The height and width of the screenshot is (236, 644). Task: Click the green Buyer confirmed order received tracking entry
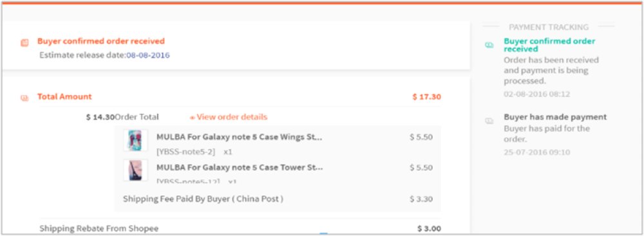549,45
